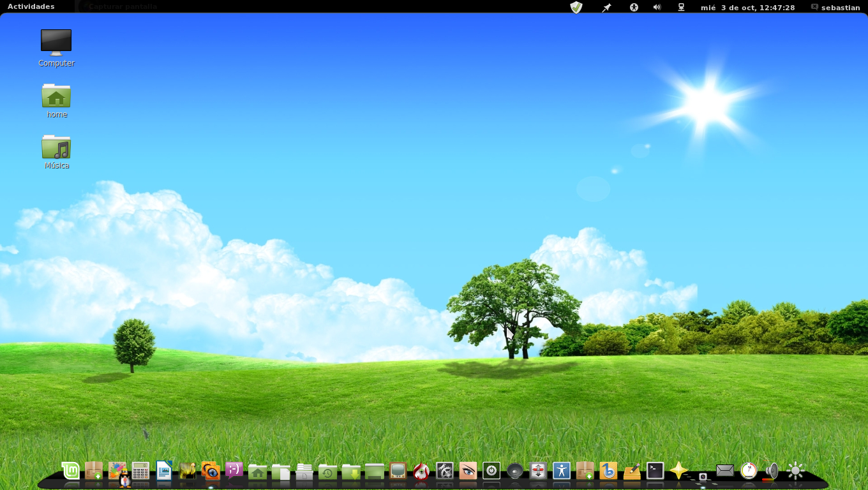Open the purple smiley chat application

click(x=234, y=471)
